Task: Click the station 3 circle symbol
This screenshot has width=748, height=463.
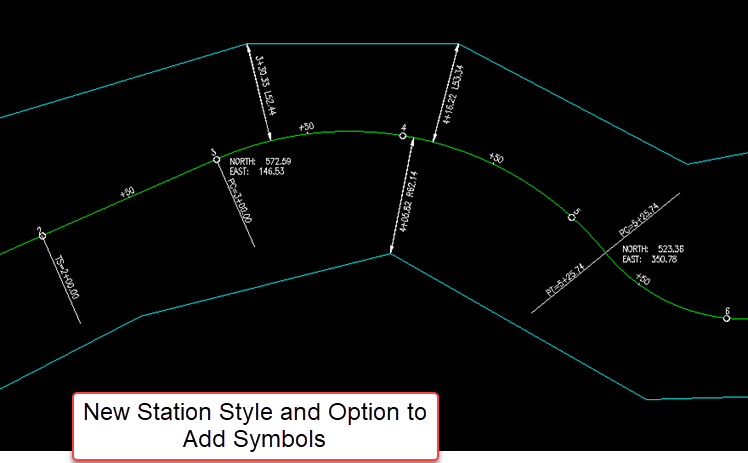Action: 216,159
